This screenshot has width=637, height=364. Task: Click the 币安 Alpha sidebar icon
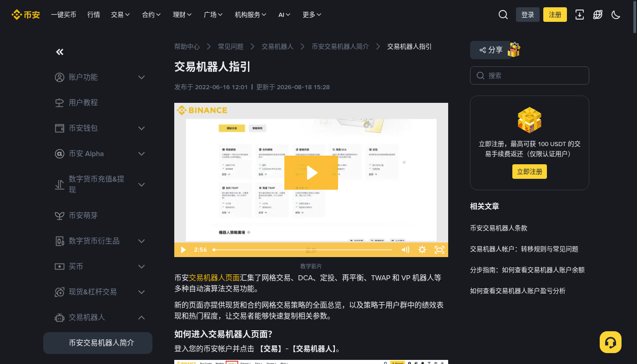coord(60,154)
